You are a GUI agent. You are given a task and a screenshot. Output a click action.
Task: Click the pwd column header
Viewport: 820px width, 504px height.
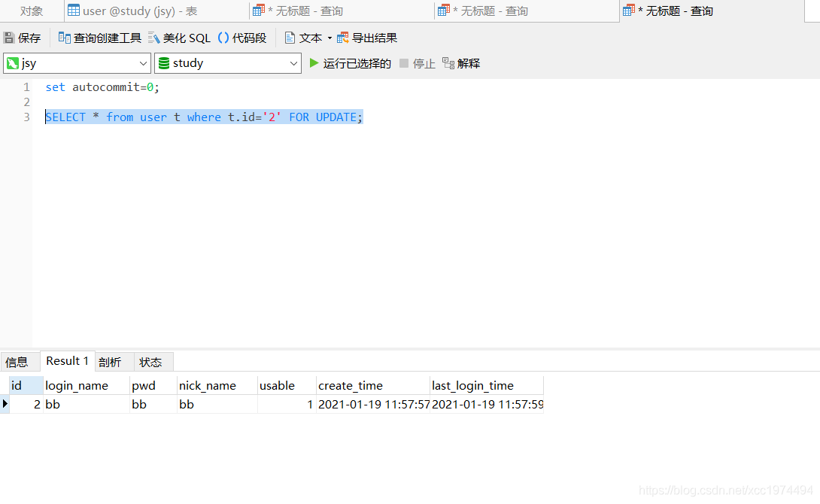point(153,385)
